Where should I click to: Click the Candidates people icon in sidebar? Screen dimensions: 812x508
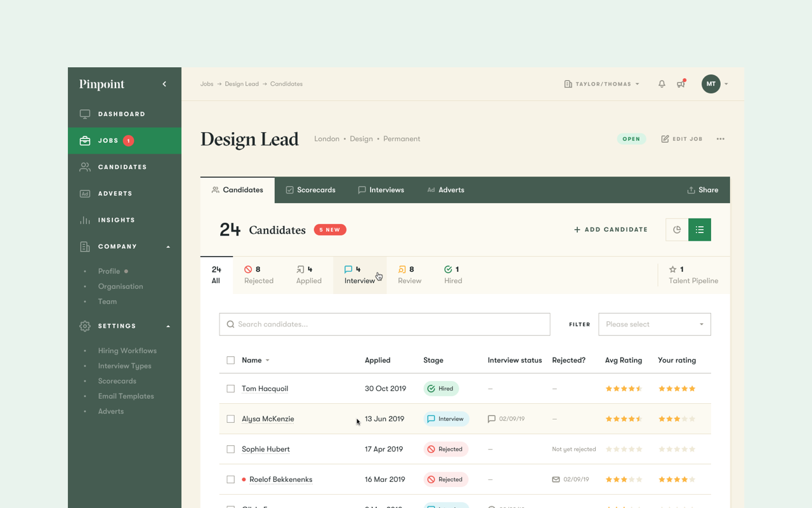pos(84,167)
